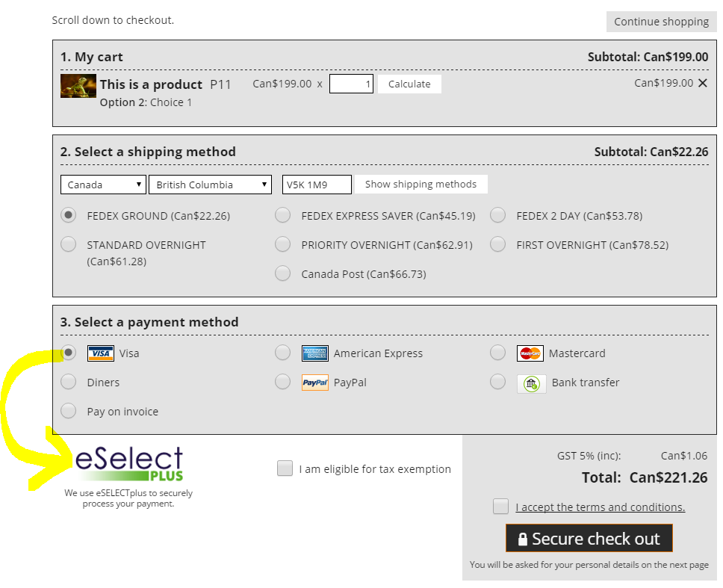The width and height of the screenshot is (723, 588).
Task: Select Pay on invoice payment option
Action: (69, 411)
